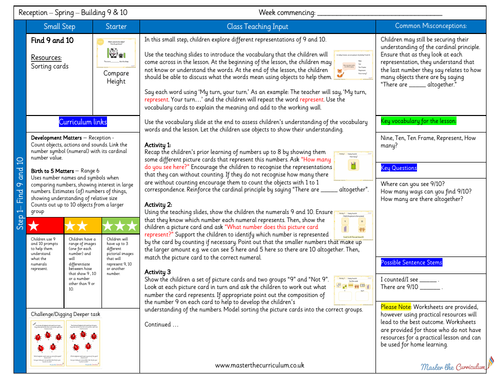This screenshot has width=500, height=375.
Task: Click the Common Misconceptions column header
Action: click(x=431, y=26)
